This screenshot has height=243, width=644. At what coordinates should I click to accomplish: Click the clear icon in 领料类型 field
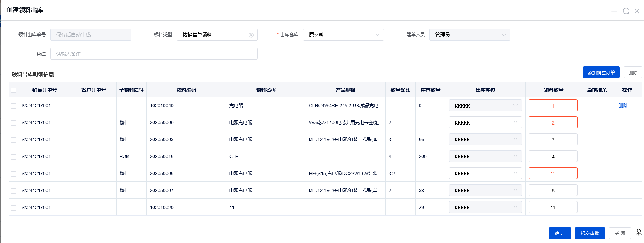[251, 35]
